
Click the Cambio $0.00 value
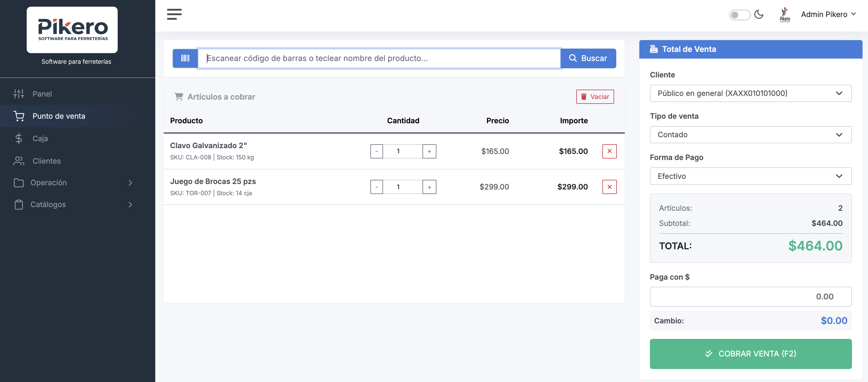[x=834, y=321]
